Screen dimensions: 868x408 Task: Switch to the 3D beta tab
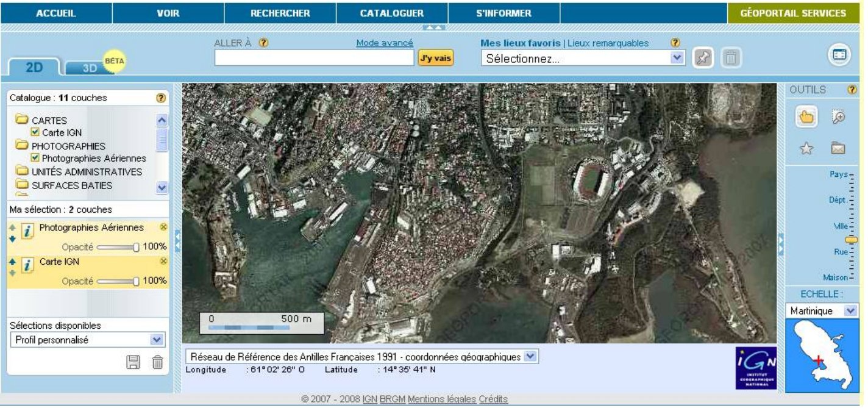pos(89,68)
